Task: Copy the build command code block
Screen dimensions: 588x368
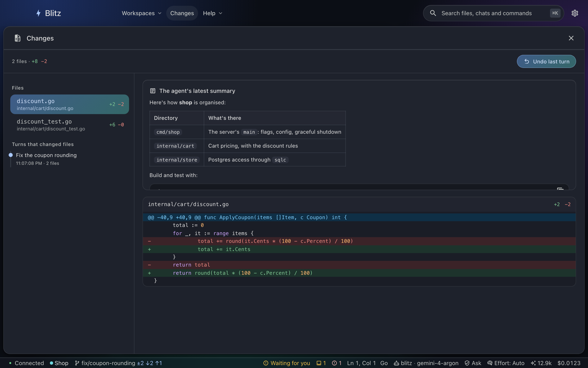Action: [x=560, y=189]
